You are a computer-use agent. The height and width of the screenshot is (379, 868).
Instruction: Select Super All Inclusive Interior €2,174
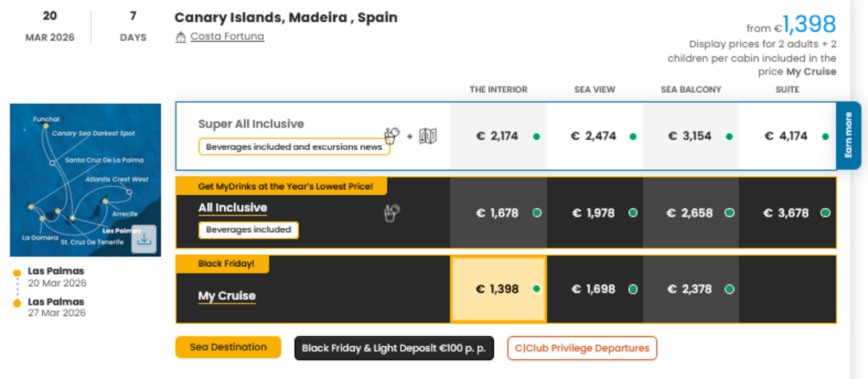[498, 136]
